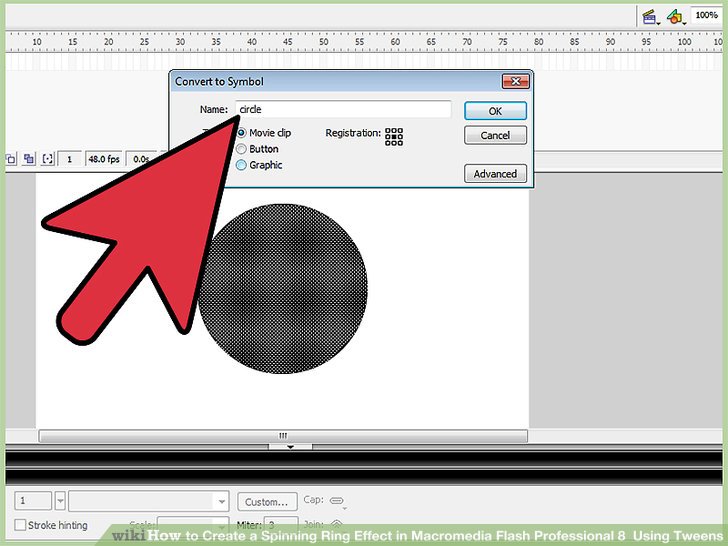This screenshot has width=728, height=546.
Task: Select the Movie clip radio button
Action: coord(241,133)
